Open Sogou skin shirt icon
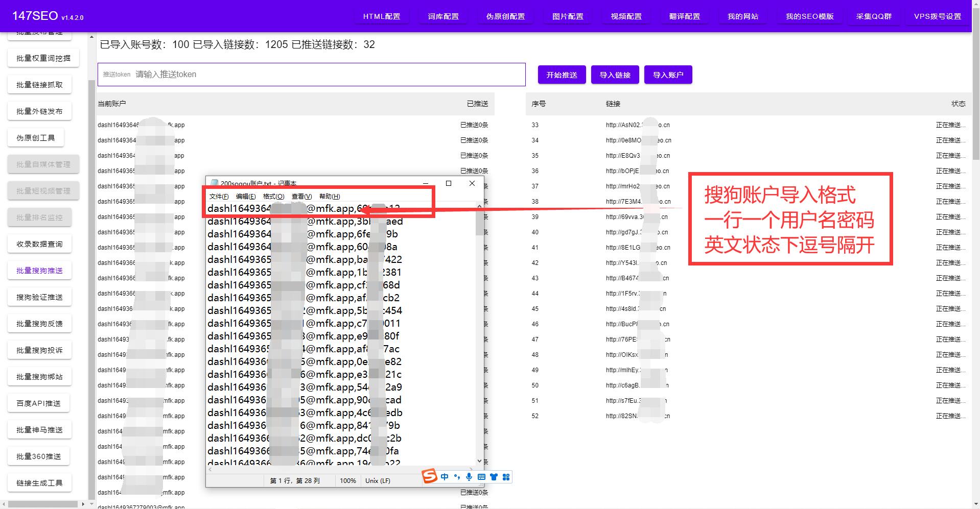 [494, 477]
